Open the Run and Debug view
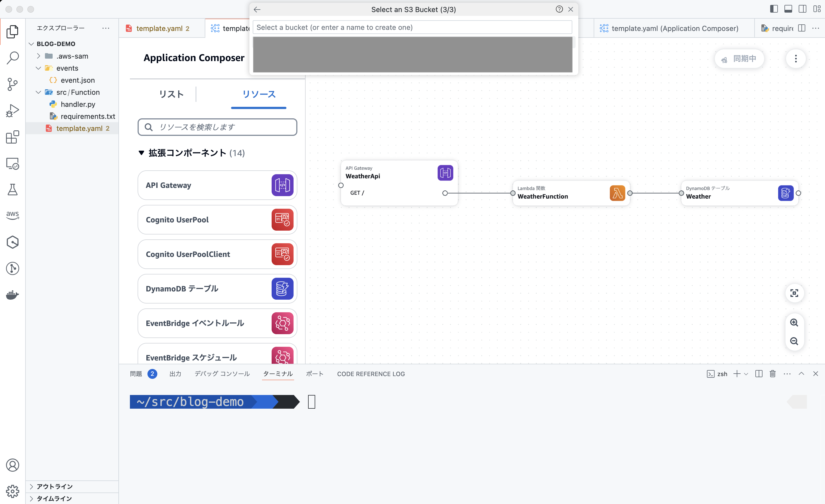This screenshot has height=504, width=825. (x=12, y=110)
